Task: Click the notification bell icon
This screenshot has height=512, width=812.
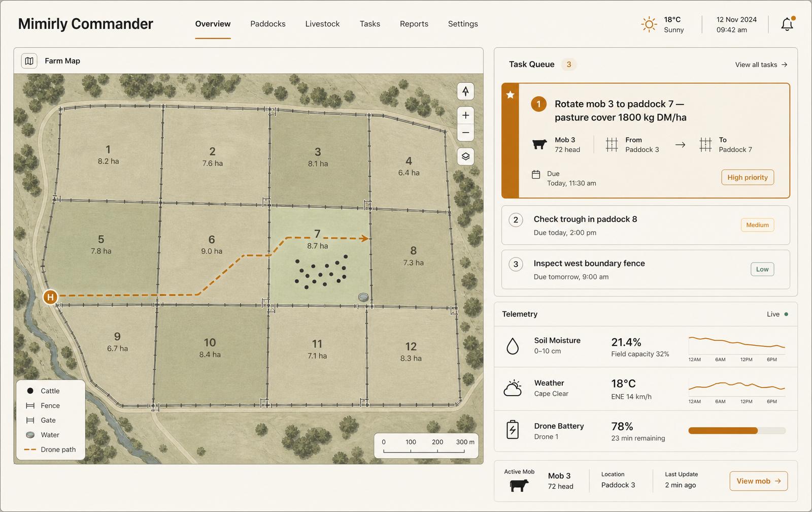Action: (787, 24)
